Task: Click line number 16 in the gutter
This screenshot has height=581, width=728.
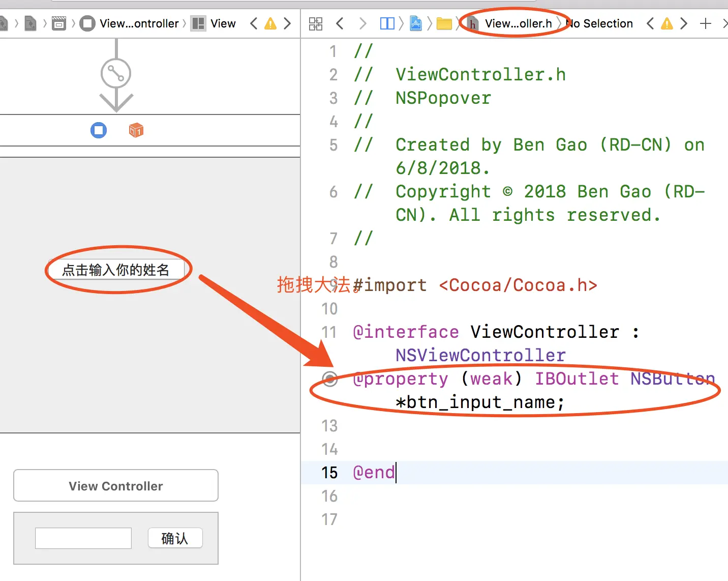Action: pos(329,496)
